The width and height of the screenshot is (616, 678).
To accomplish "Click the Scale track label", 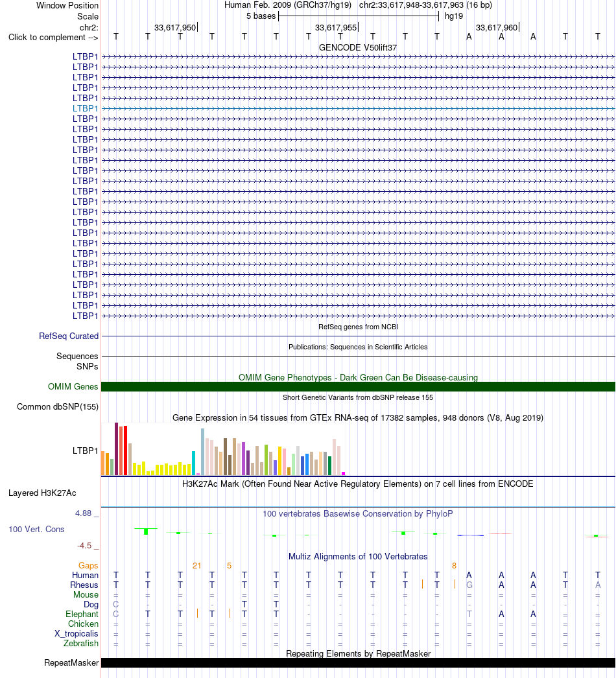I will [x=88, y=16].
